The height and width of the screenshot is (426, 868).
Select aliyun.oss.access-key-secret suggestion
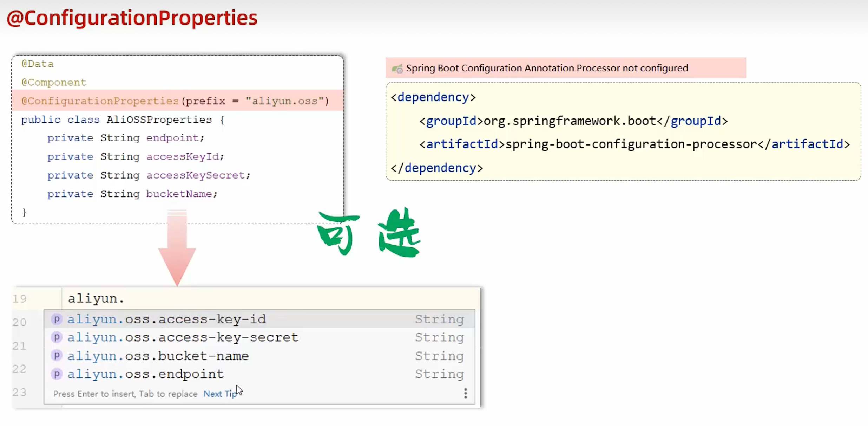pos(183,337)
